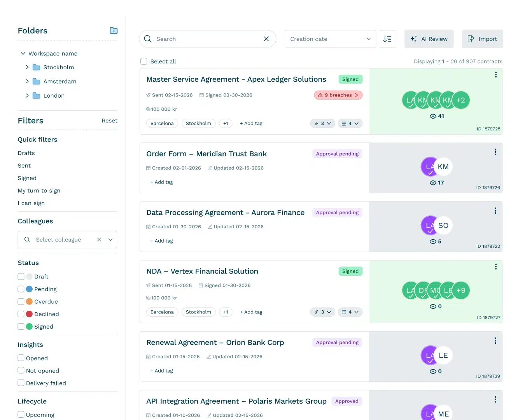Check the Select all checkbox
Screen dimensions: 525x420
tap(144, 61)
